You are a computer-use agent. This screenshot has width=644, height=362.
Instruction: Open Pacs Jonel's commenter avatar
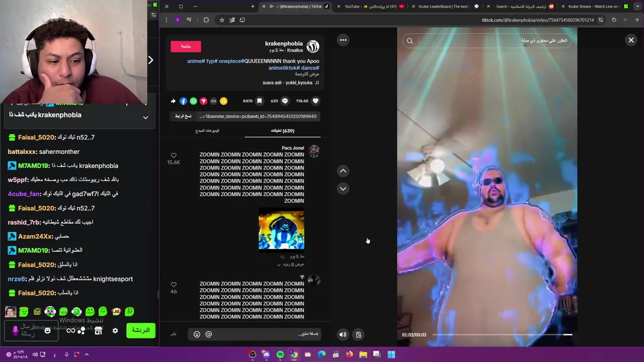(x=314, y=151)
